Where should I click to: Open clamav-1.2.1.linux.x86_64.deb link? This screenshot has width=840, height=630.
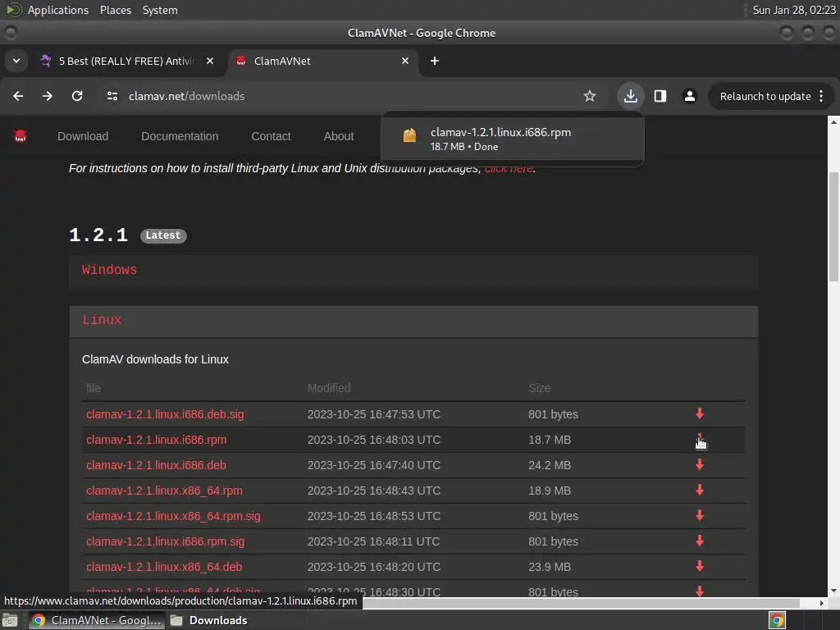click(164, 567)
